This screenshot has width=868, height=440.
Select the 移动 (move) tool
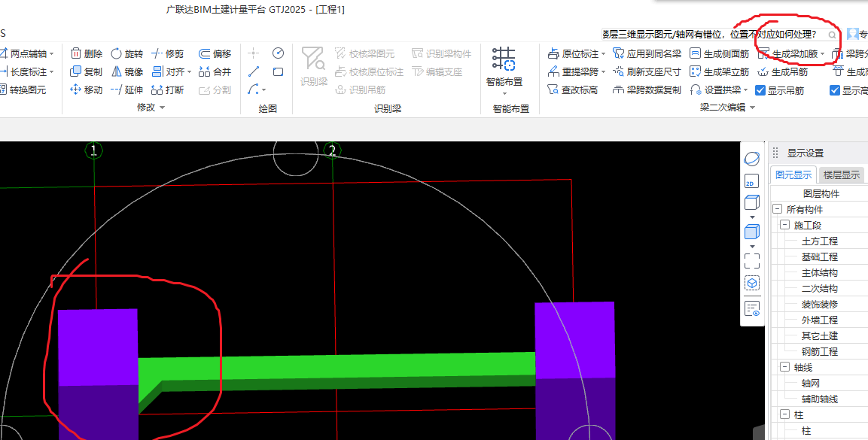pyautogui.click(x=87, y=90)
